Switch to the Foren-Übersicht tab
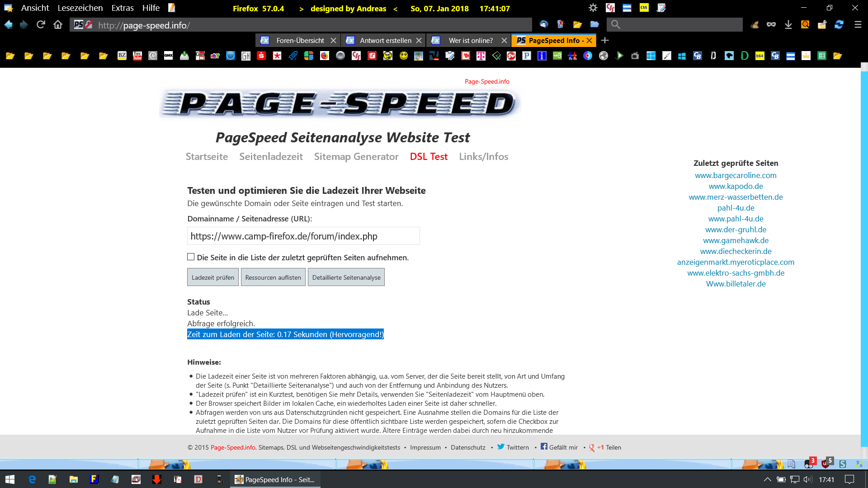The image size is (868, 488). (300, 41)
